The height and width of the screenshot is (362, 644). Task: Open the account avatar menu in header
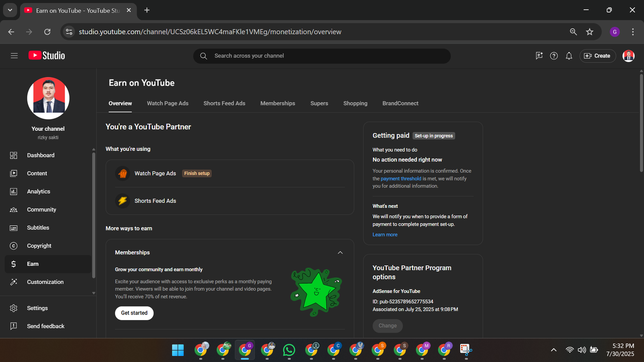click(x=628, y=56)
